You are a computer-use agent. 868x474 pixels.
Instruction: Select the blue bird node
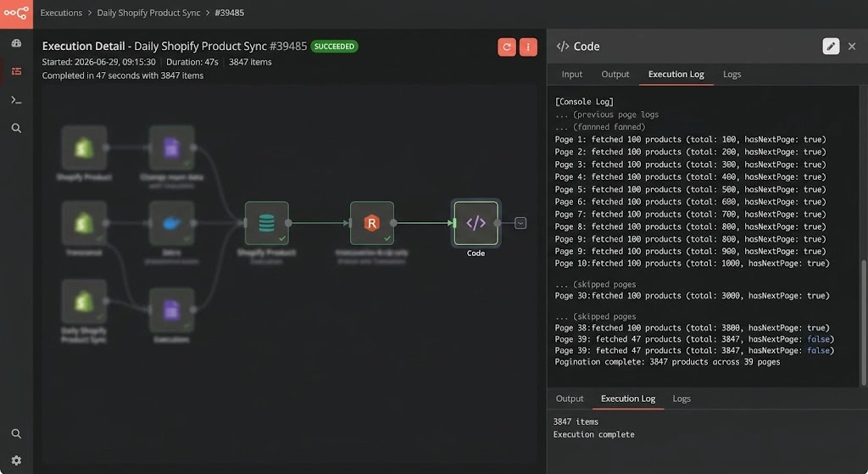[171, 223]
